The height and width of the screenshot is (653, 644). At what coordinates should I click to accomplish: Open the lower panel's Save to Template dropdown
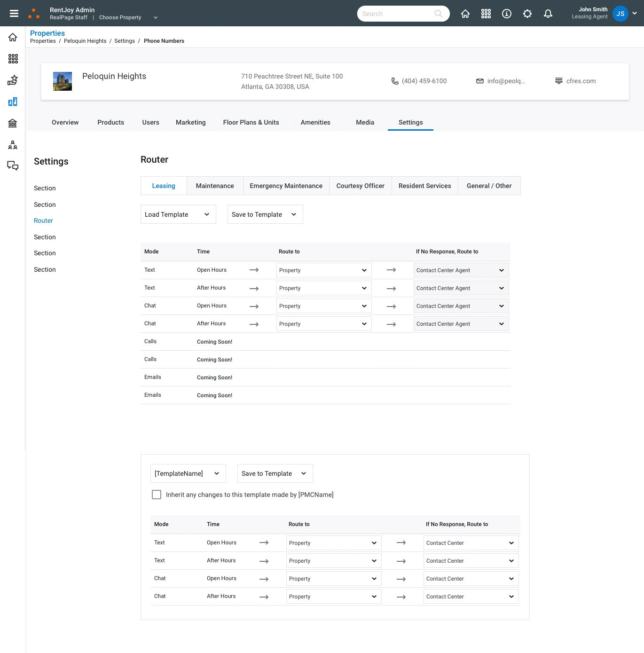click(x=275, y=473)
